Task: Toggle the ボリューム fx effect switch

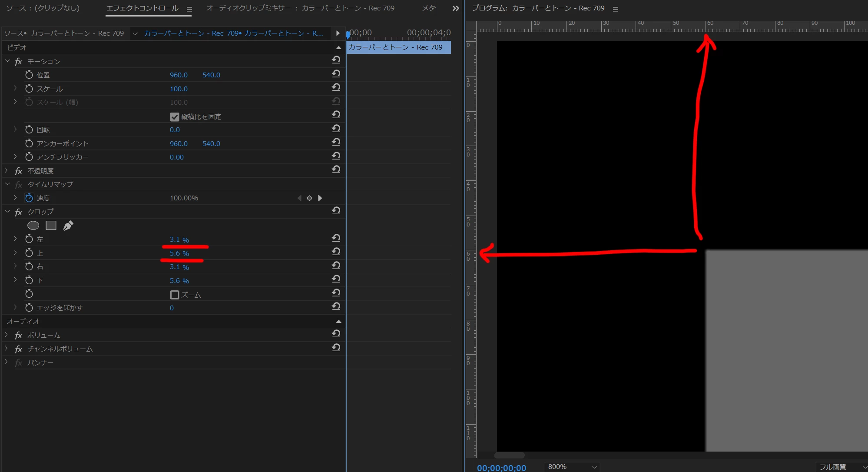Action: click(19, 336)
